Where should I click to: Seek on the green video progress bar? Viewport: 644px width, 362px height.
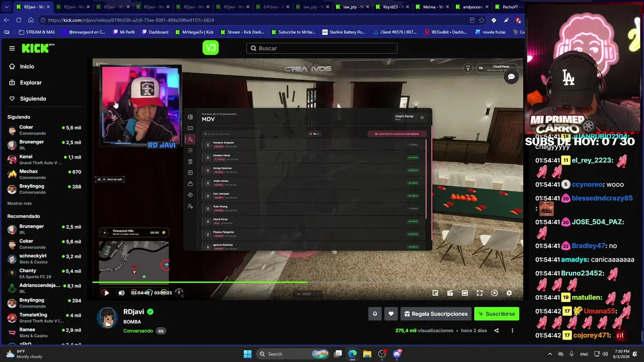[308, 283]
